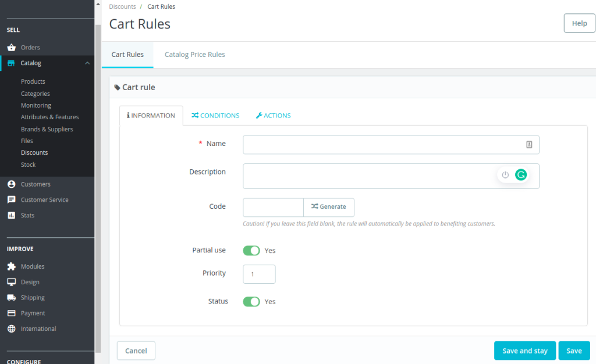
Task: Open Products in Catalog submenu
Action: (33, 81)
